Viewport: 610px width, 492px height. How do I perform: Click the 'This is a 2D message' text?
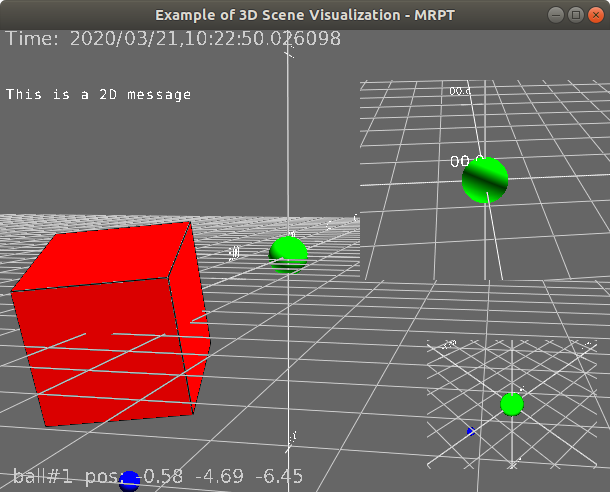click(x=98, y=95)
